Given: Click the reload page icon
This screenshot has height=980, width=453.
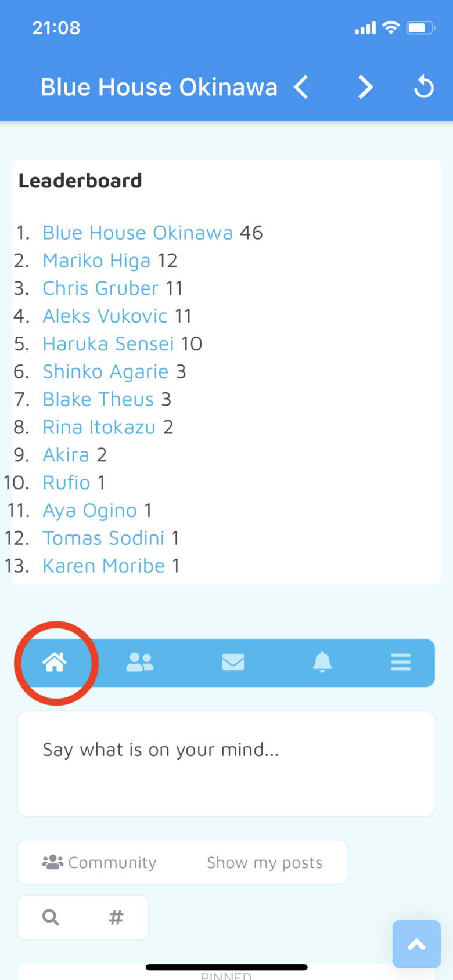Looking at the screenshot, I should [424, 87].
